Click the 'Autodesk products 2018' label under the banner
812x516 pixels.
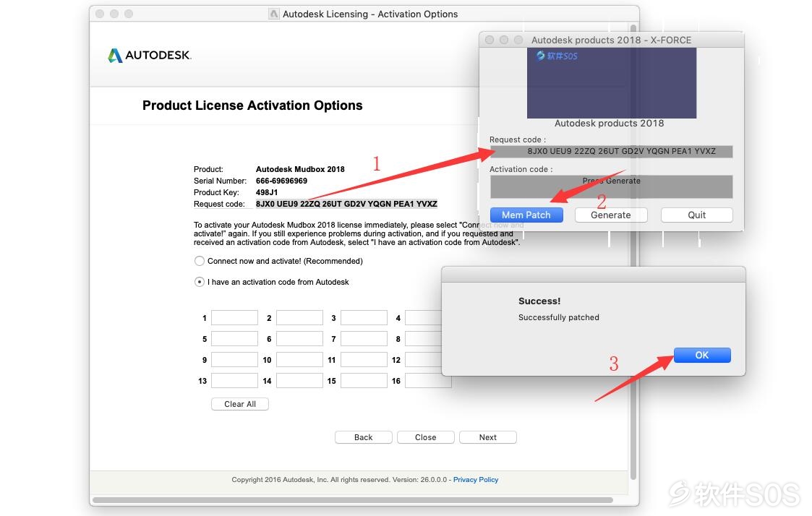tap(610, 123)
